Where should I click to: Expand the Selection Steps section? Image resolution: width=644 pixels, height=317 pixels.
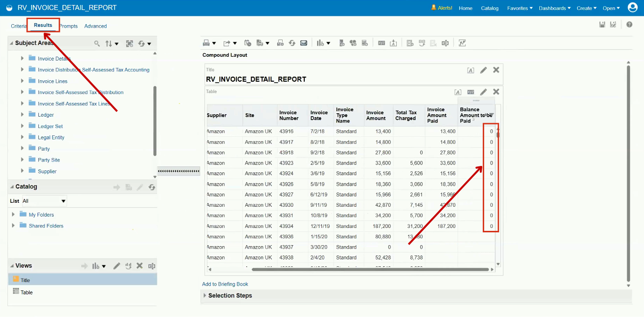point(205,295)
